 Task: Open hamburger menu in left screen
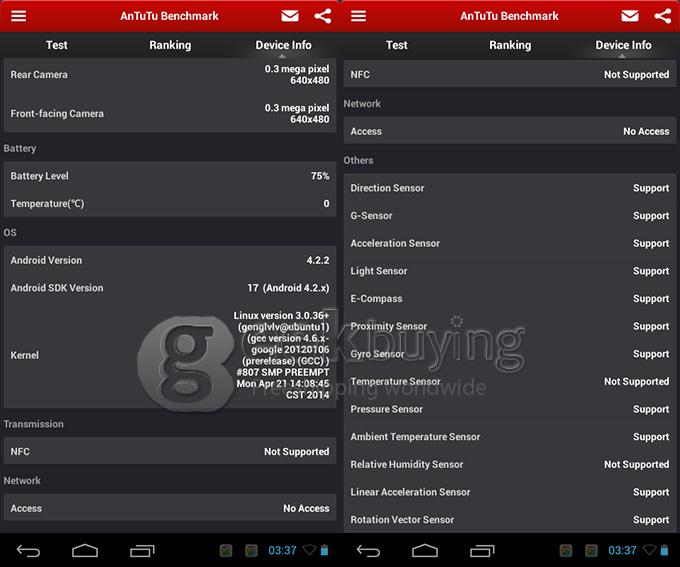point(18,16)
